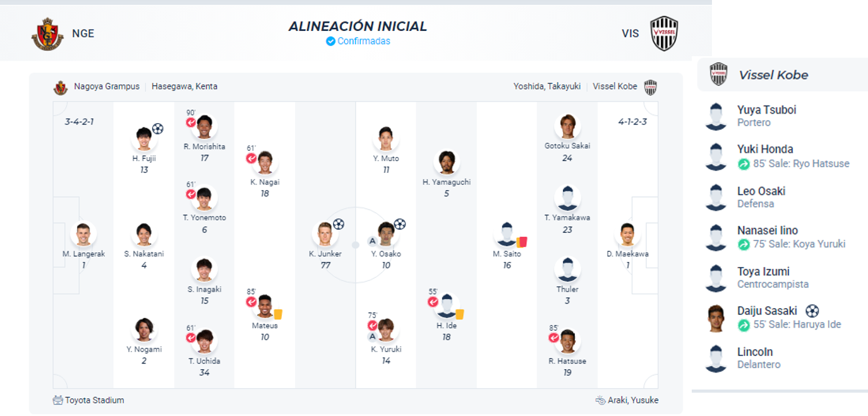Click the yellow card icon beside Mateus

click(278, 314)
